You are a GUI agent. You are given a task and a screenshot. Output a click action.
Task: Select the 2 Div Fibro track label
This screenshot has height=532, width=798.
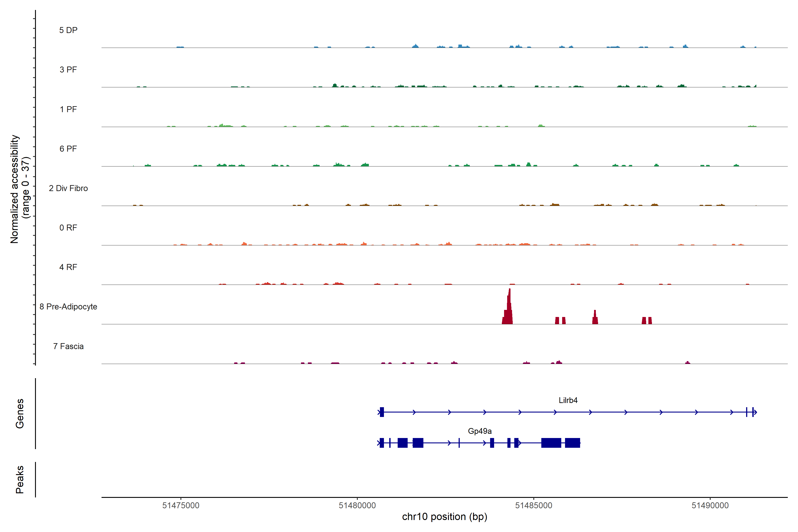[68, 188]
